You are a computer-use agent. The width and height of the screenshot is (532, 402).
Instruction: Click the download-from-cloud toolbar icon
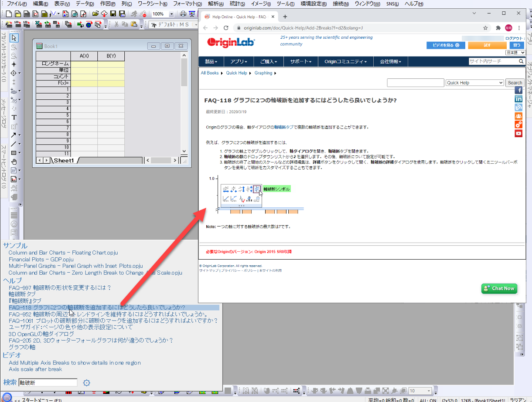tap(104, 14)
